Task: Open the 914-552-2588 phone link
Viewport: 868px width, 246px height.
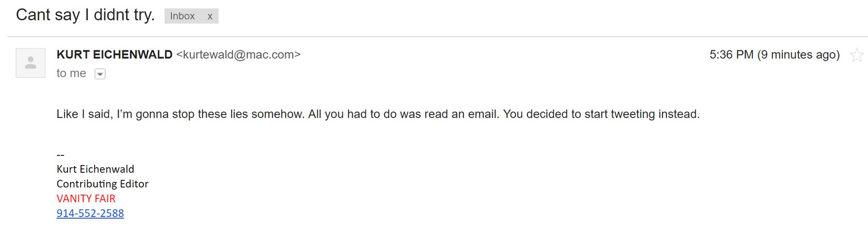Action: pos(90,213)
